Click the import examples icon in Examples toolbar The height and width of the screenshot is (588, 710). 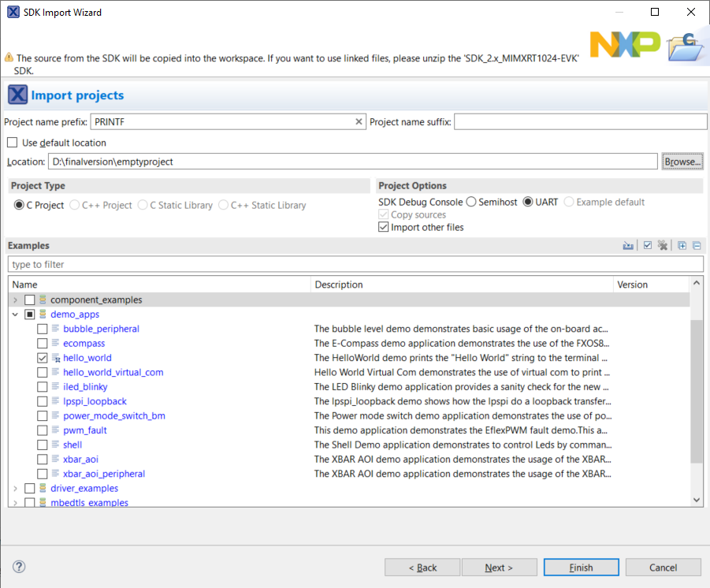click(x=628, y=245)
